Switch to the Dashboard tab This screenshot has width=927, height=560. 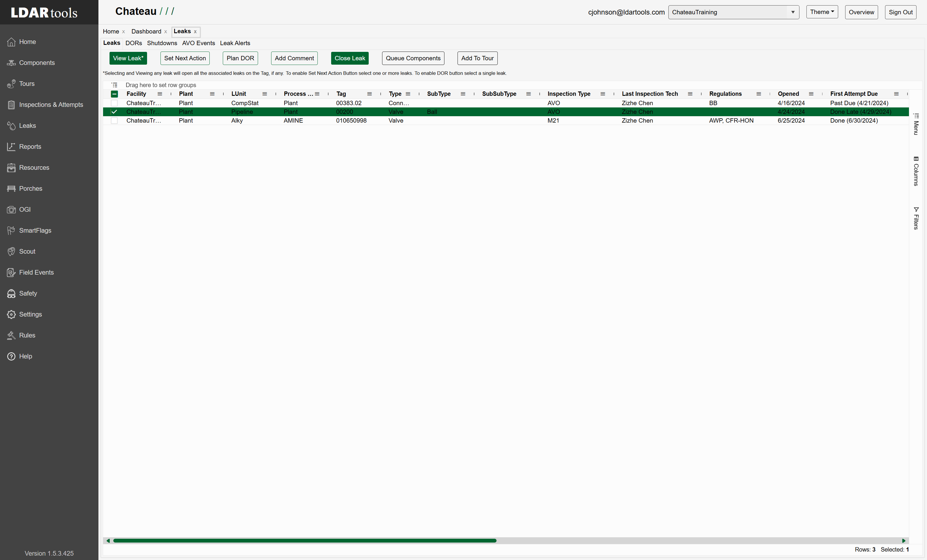tap(146, 31)
